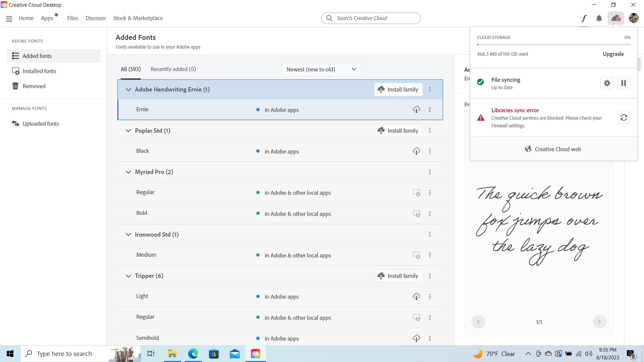Viewport: 644px width, 362px height.
Task: Open more options for Myriad Pro Bold
Action: click(x=430, y=214)
